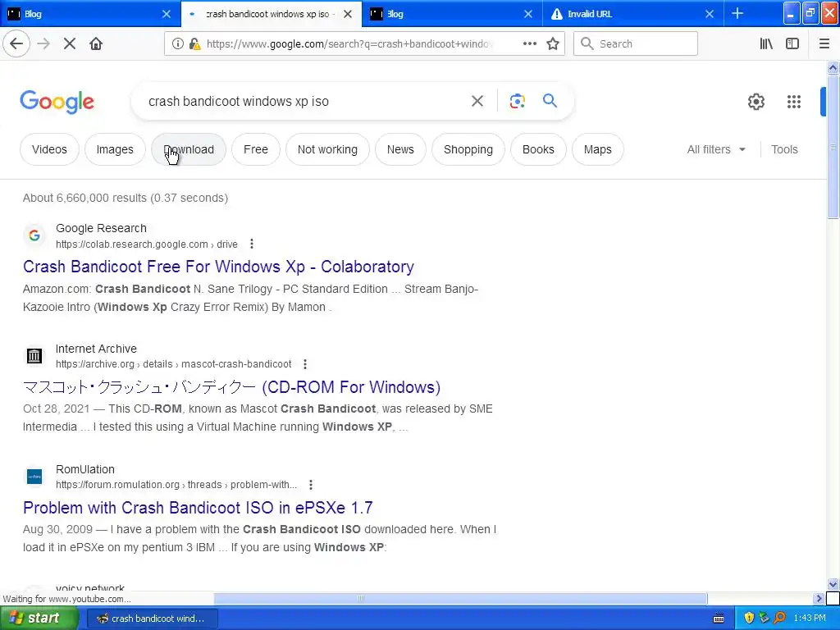Toggle the Firefox sidebar
Viewport: 840px width, 630px height.
coord(792,43)
